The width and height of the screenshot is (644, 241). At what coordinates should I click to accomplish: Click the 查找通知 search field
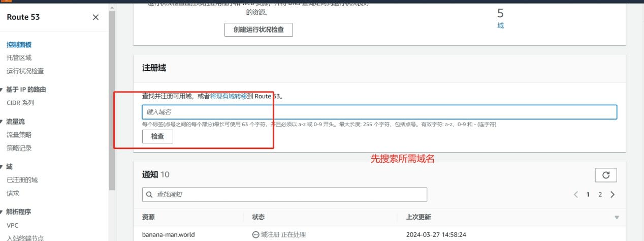pos(284,195)
